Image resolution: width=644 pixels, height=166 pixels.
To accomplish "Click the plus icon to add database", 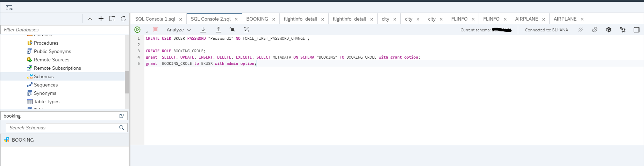I will pyautogui.click(x=101, y=19).
